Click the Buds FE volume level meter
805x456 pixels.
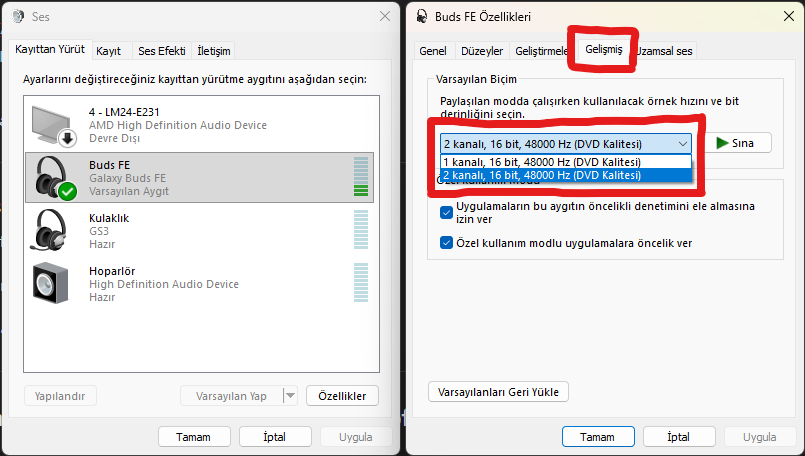361,177
